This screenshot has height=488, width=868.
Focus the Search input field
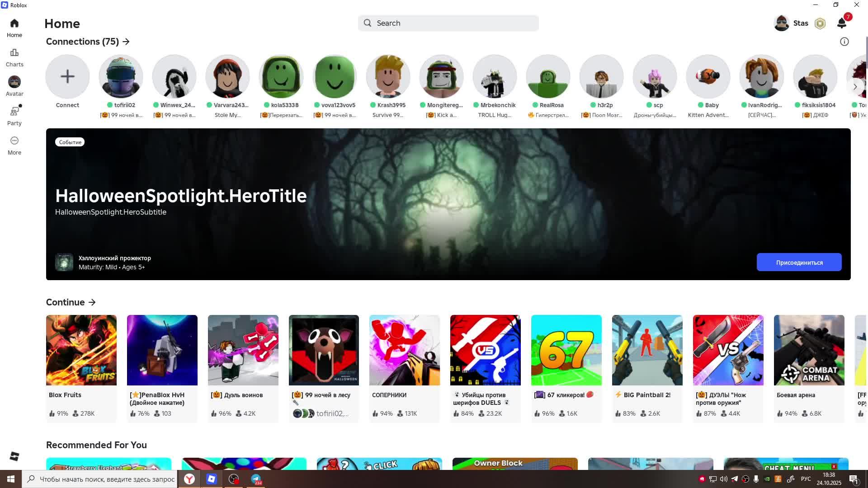click(448, 23)
